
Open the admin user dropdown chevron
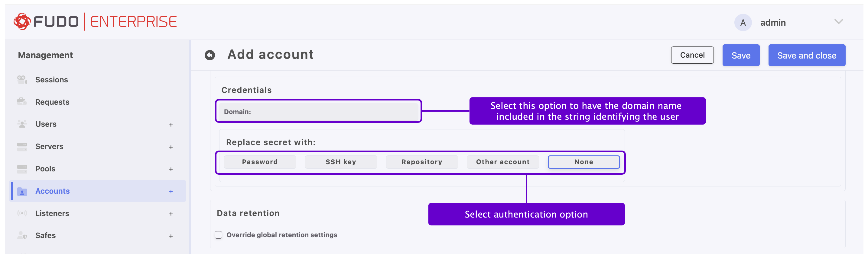click(838, 22)
